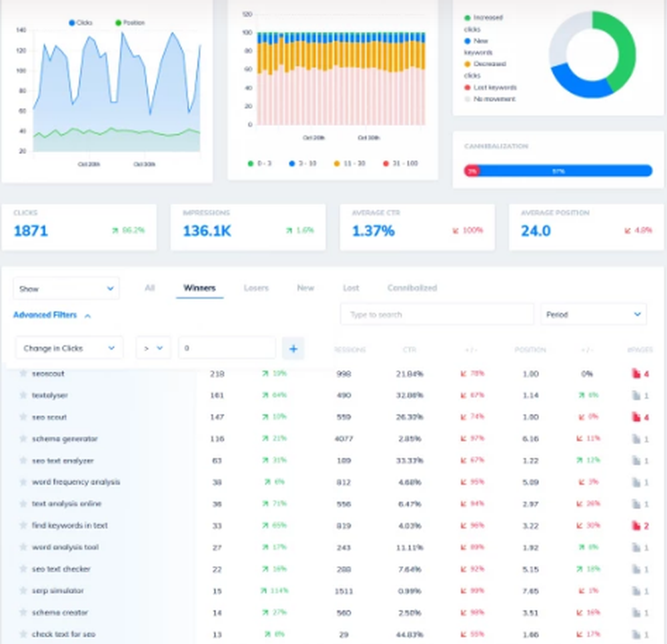Open the Show dropdown
The image size is (667, 644).
(x=66, y=289)
